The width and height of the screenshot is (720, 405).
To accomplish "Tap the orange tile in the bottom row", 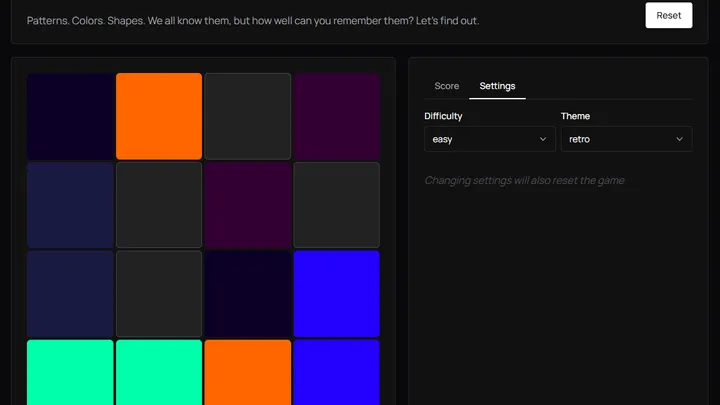I will pyautogui.click(x=247, y=373).
